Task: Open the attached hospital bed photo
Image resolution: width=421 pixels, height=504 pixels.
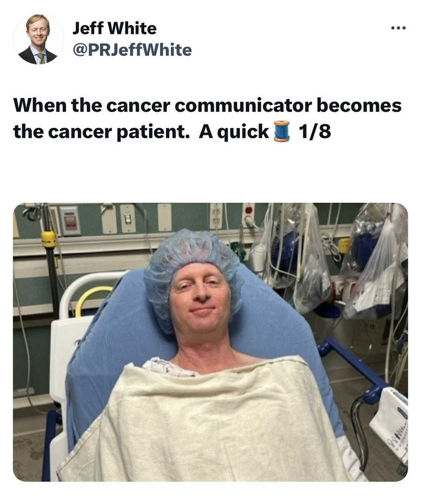Action: (210, 342)
